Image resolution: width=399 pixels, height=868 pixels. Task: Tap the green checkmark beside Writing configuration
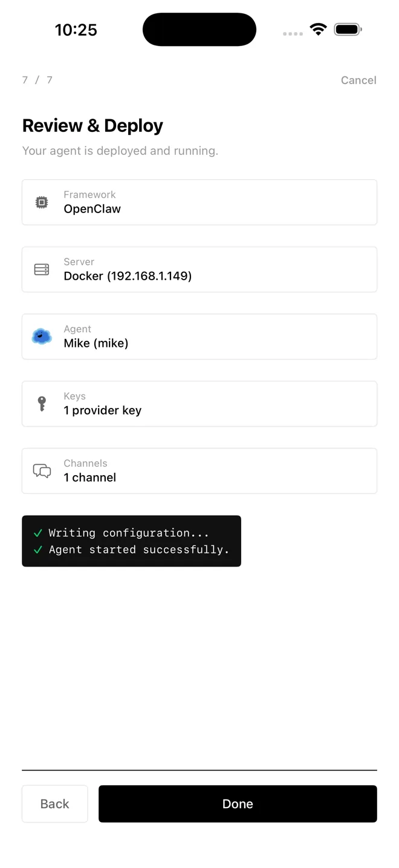tap(38, 533)
